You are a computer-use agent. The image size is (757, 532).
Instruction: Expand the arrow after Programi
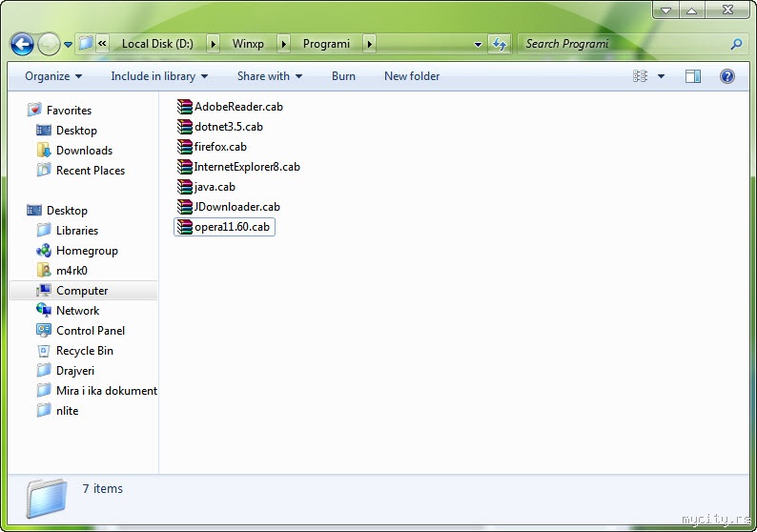click(369, 44)
